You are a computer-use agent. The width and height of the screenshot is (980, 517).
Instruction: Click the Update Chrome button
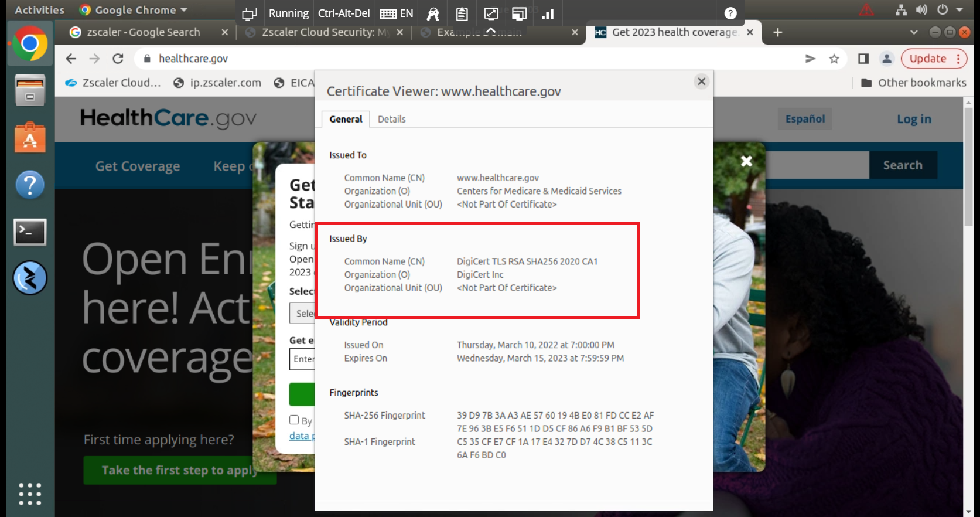[x=928, y=59]
